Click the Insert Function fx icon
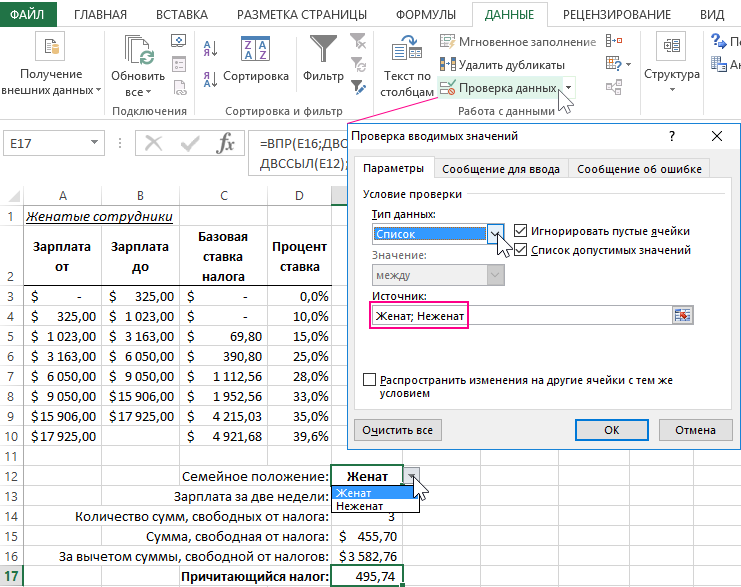 point(226,144)
